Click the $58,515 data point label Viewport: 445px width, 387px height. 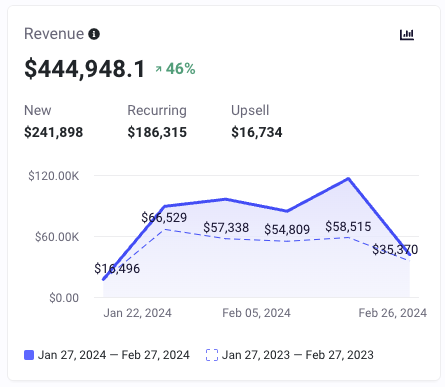(348, 227)
